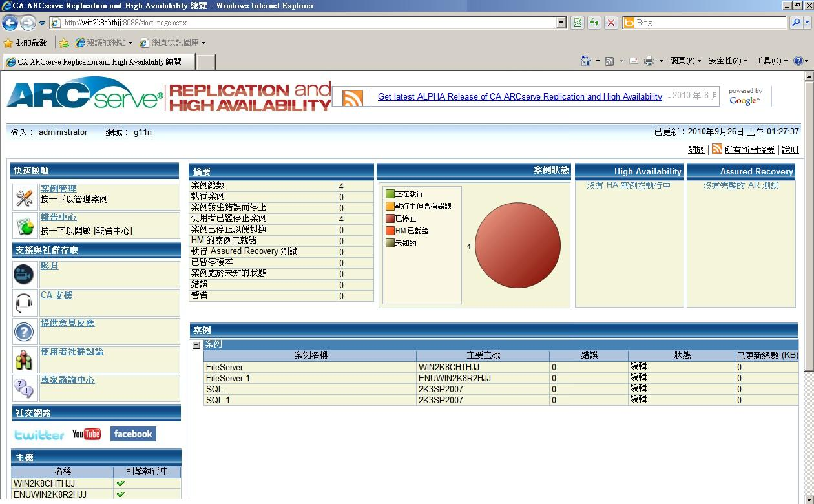Click the 案例名稱 column header
Image resolution: width=814 pixels, height=504 pixels.
point(311,355)
